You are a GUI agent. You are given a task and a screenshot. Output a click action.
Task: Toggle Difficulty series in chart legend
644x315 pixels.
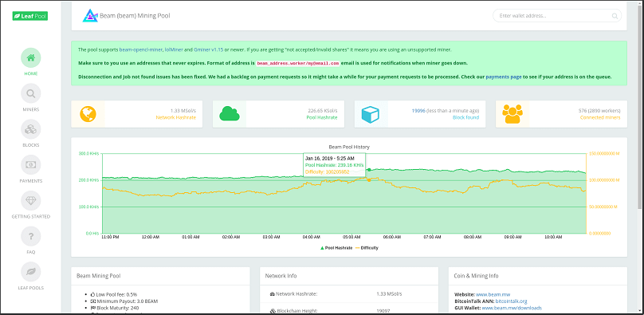pos(367,248)
